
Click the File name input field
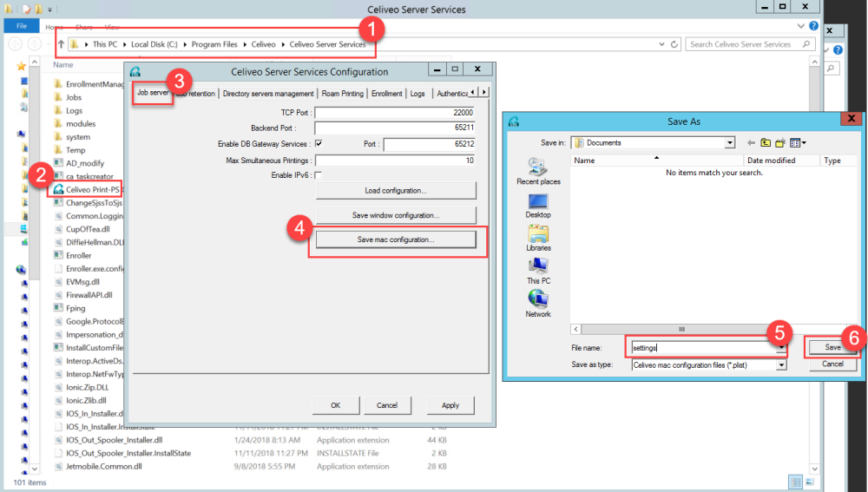704,348
